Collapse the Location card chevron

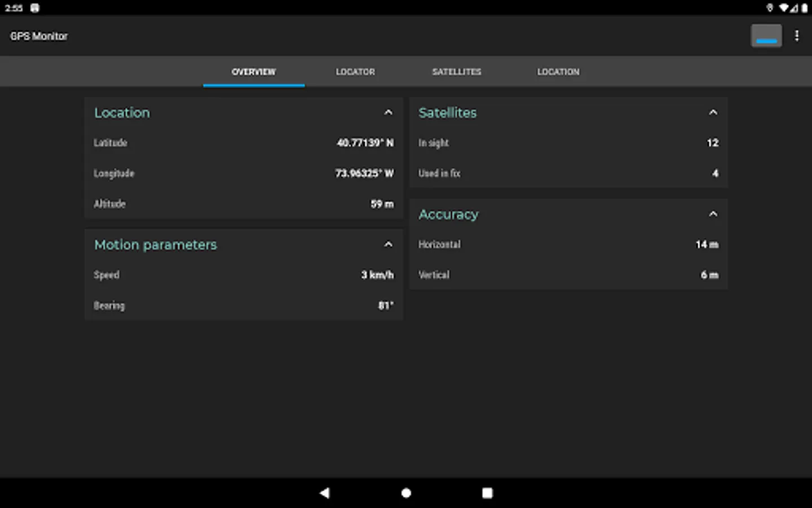388,112
